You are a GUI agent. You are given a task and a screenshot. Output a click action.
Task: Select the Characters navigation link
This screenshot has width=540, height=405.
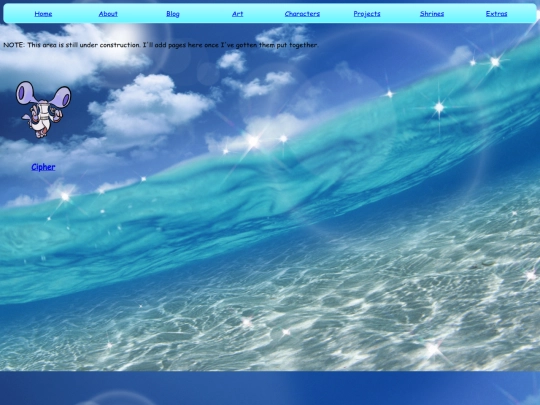click(x=302, y=14)
